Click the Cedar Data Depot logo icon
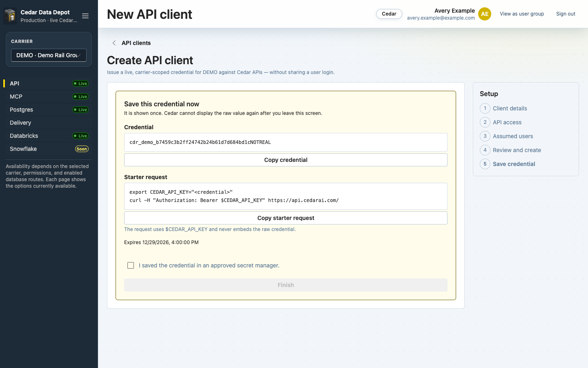 pyautogui.click(x=10, y=16)
